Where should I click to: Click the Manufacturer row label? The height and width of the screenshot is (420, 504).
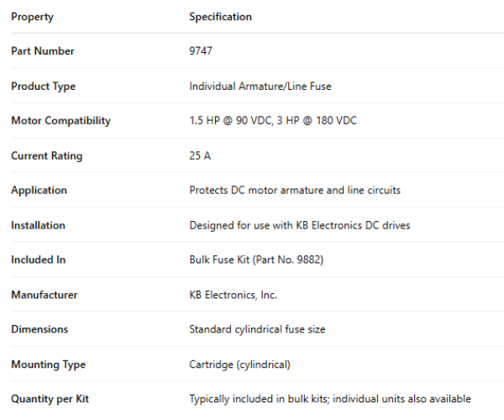(x=45, y=295)
